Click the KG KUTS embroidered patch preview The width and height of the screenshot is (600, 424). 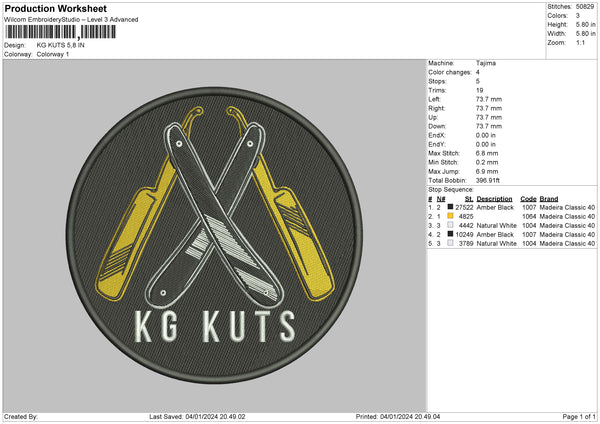pos(215,235)
